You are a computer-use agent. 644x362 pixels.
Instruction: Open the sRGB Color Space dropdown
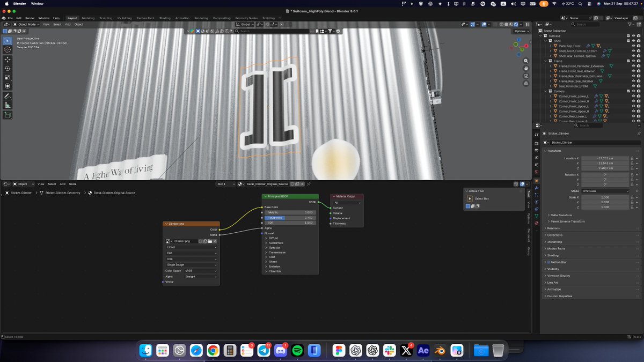201,271
